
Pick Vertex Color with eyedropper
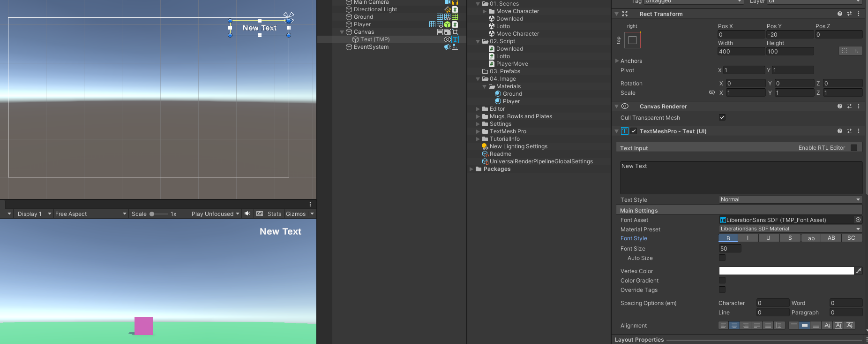pyautogui.click(x=859, y=271)
